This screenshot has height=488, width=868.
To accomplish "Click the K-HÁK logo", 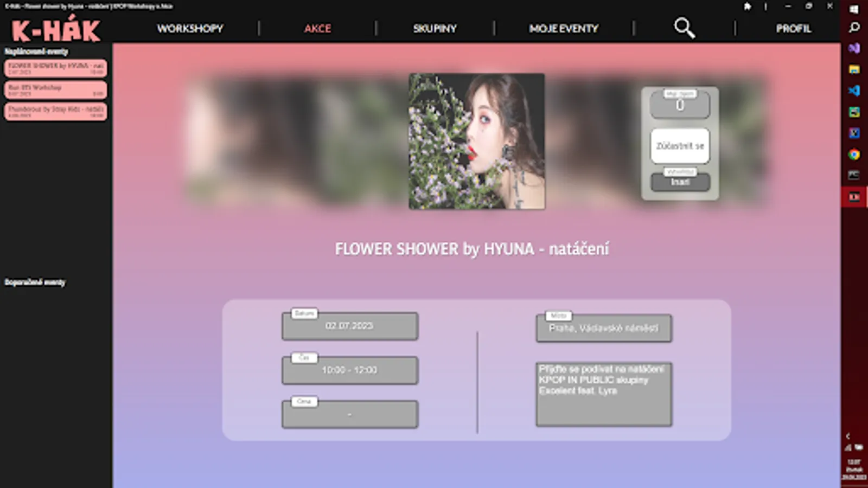I will click(56, 29).
